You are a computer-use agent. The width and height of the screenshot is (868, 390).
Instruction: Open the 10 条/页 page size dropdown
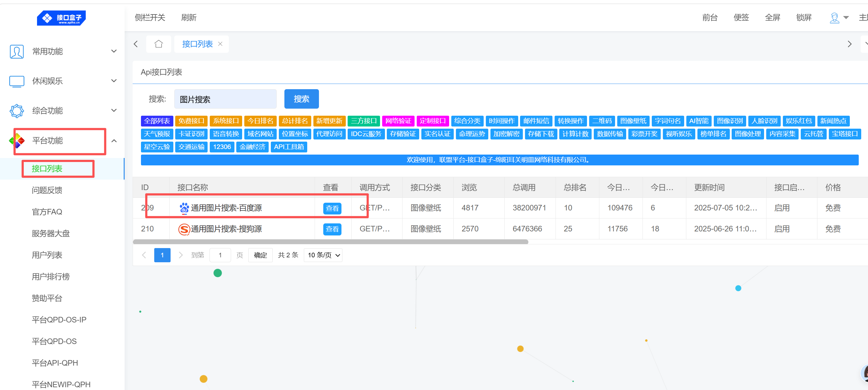tap(323, 255)
